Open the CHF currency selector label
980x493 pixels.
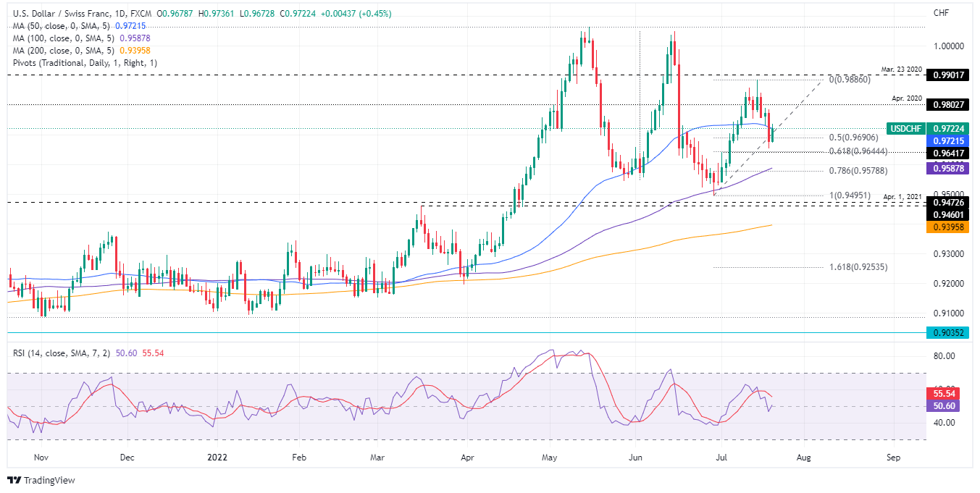pos(941,12)
